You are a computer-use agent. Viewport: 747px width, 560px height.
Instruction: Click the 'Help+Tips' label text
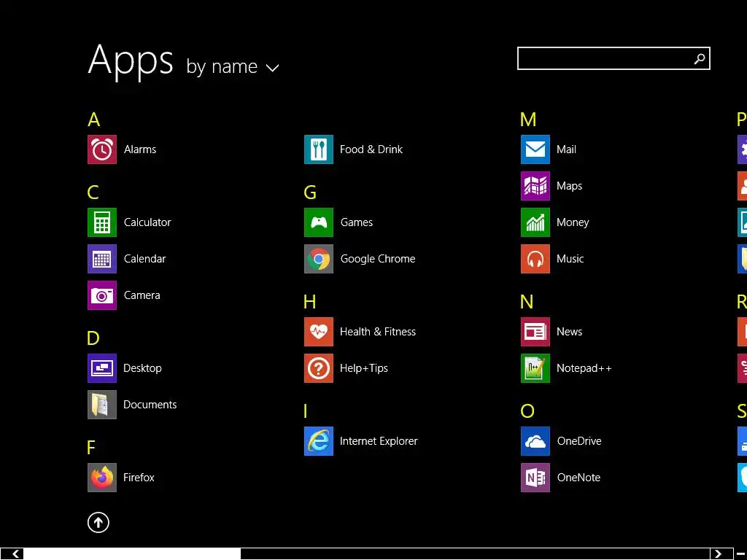coord(364,368)
